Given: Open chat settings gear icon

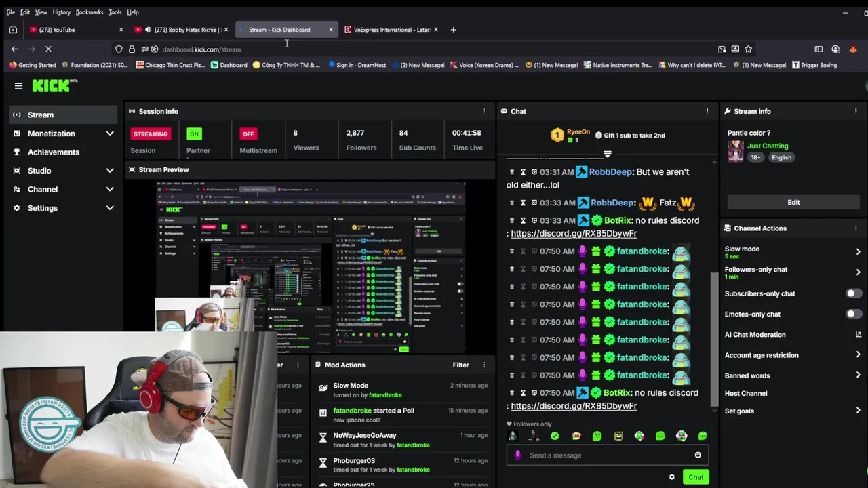Looking at the screenshot, I should (672, 477).
